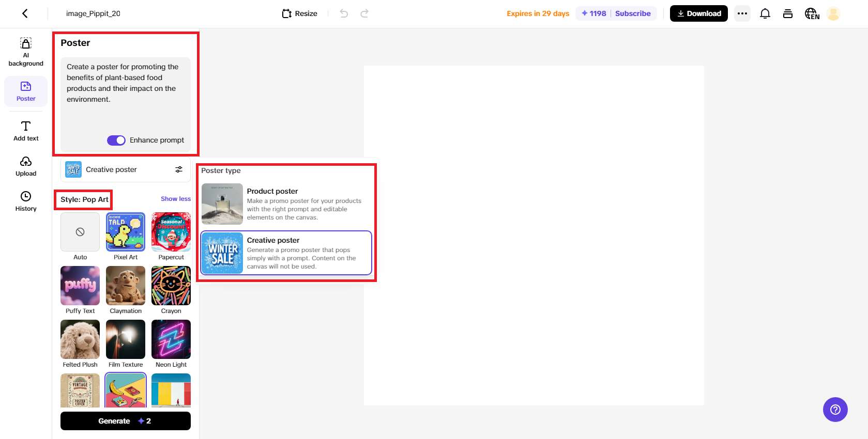868x439 pixels.
Task: Collapse styles with Show less
Action: pos(176,199)
